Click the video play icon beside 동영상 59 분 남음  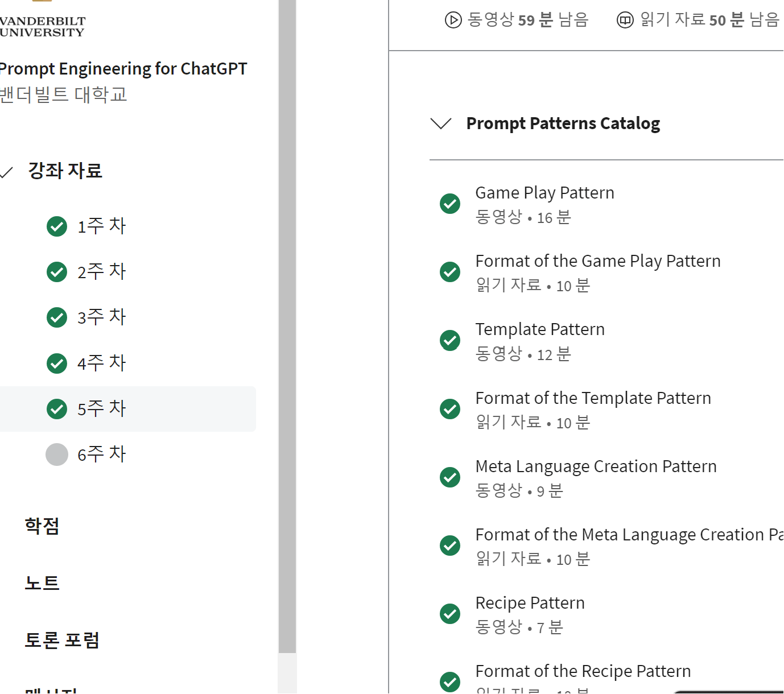tap(453, 20)
